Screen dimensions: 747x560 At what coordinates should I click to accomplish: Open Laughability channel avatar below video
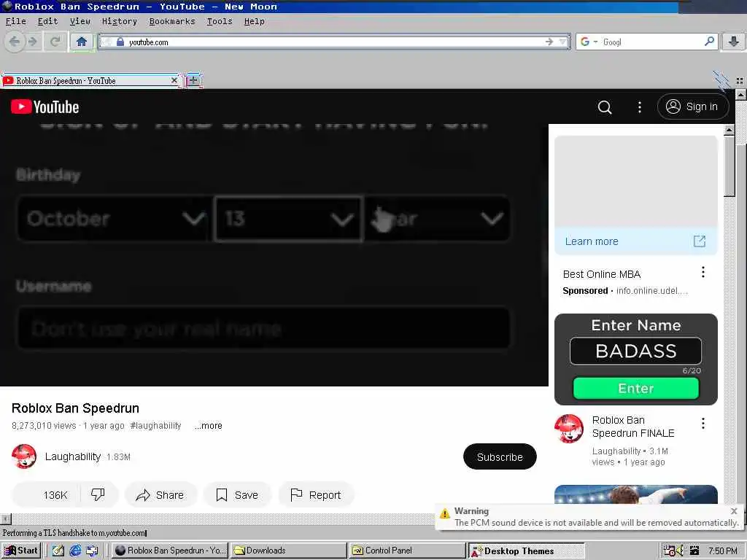pos(24,456)
